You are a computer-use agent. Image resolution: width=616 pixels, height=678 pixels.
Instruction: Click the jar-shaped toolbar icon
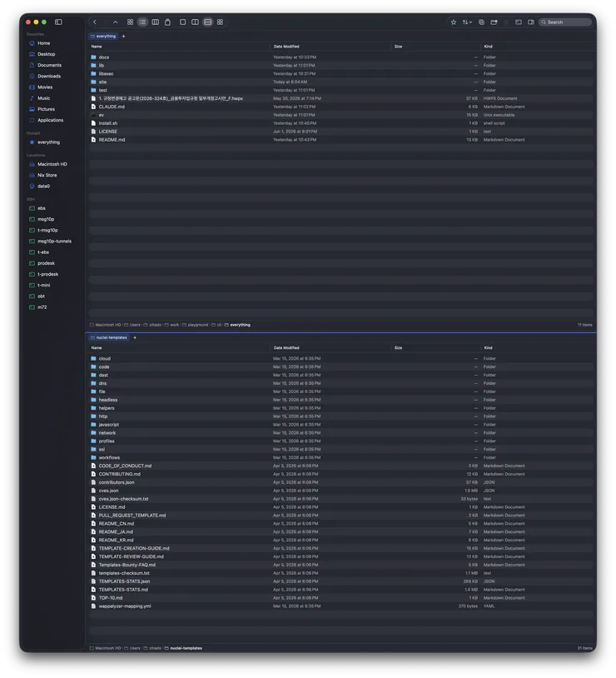pos(167,22)
